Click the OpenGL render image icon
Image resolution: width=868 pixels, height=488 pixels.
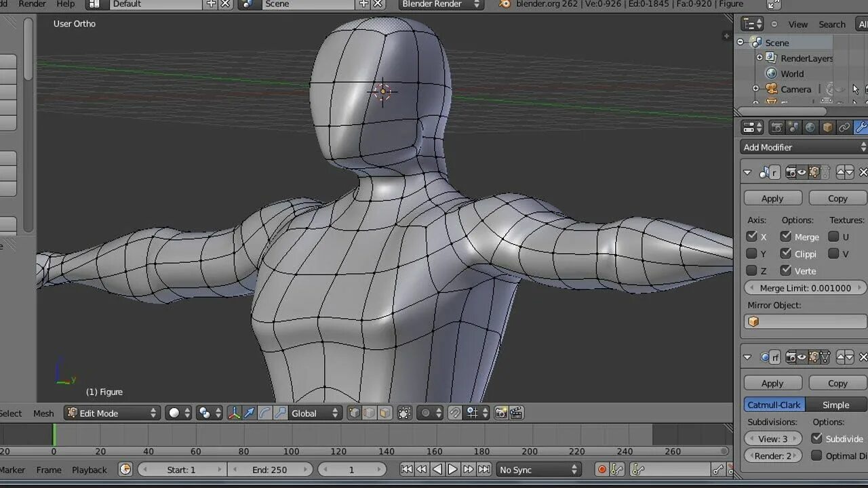coord(501,413)
